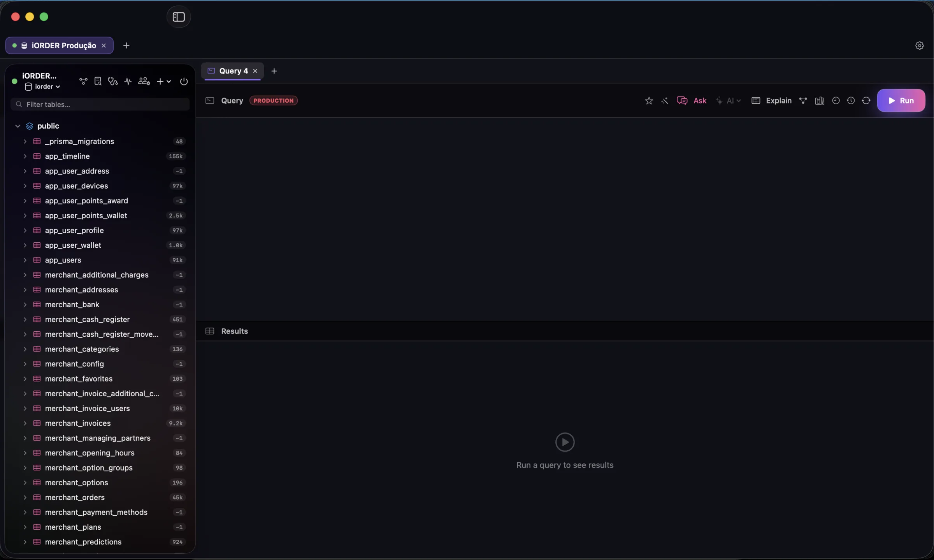This screenshot has height=560, width=934.
Task: Click the Ask button
Action: pos(692,101)
